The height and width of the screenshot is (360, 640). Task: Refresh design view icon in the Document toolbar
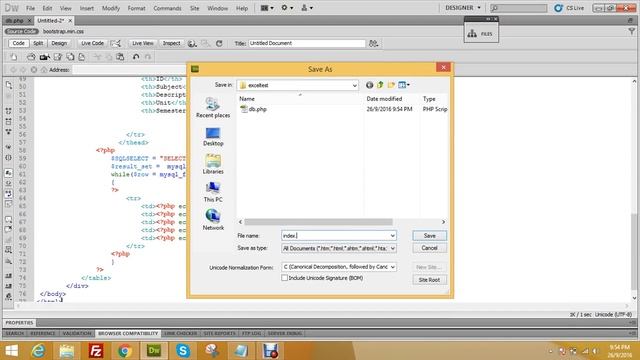pyautogui.click(x=219, y=43)
